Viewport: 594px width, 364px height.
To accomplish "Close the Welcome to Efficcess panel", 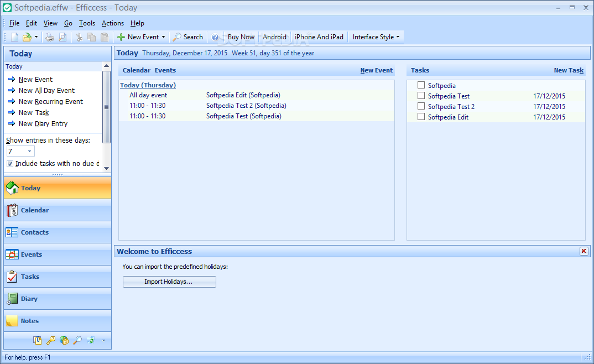I will pos(584,251).
